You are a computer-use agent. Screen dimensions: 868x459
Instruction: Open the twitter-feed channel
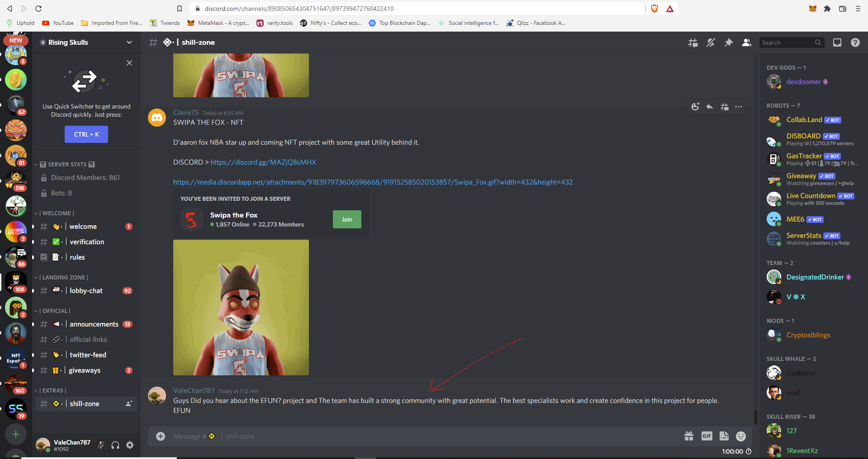pos(86,355)
